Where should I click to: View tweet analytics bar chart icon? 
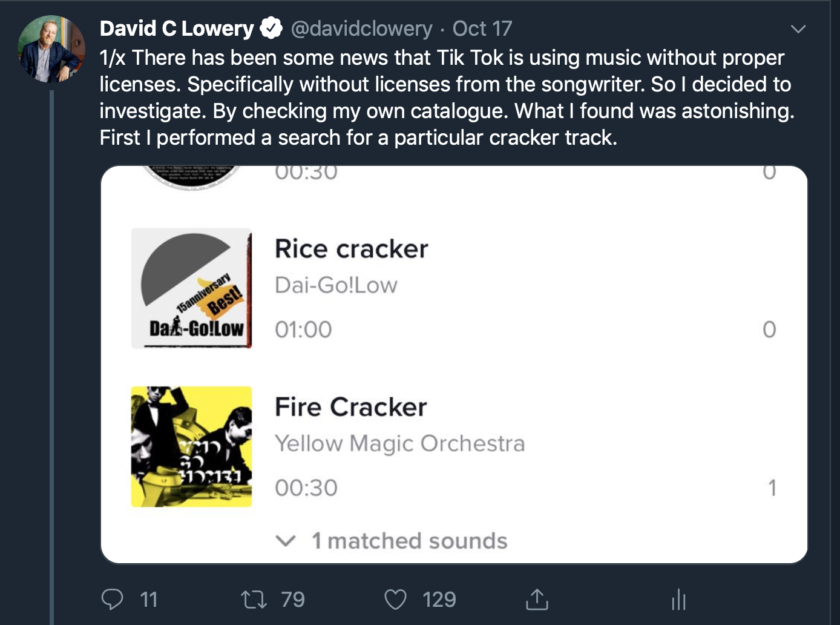click(678, 600)
